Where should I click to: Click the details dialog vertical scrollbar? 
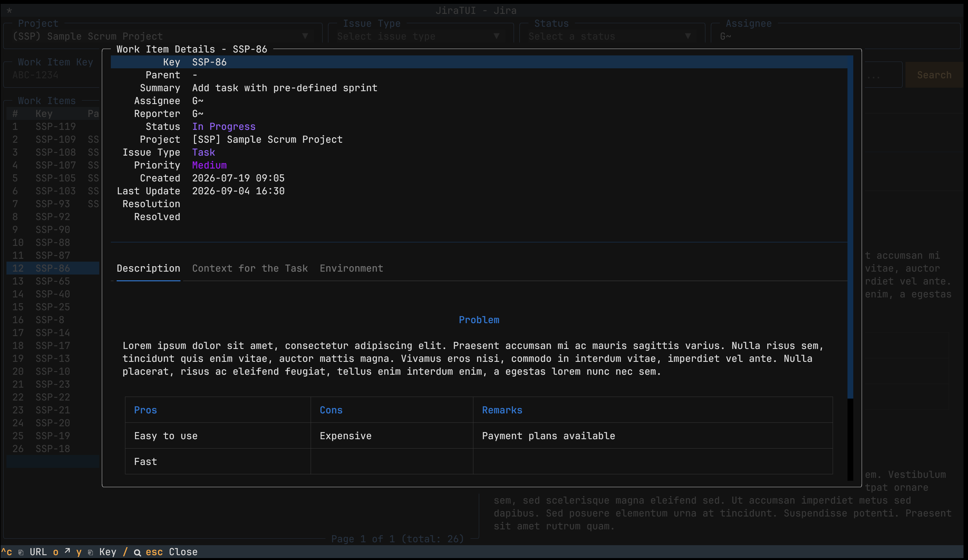point(850,268)
